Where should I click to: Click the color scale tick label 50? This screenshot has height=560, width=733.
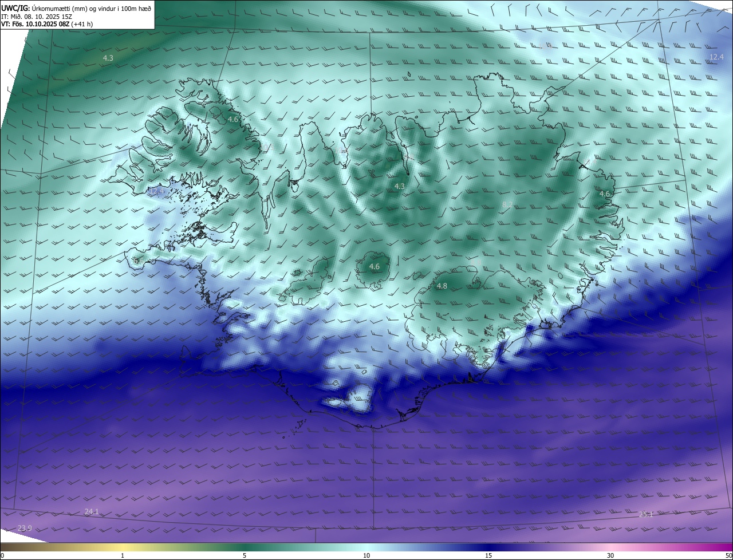pos(728,555)
